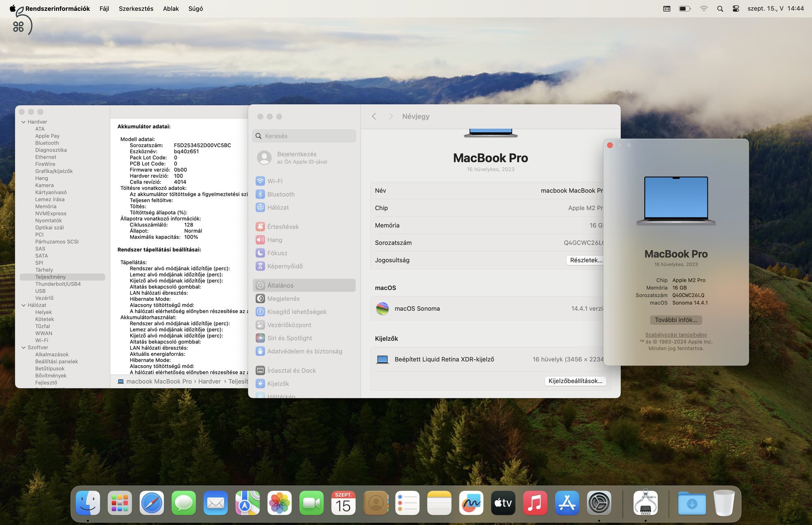Viewport: 812px width, 525px height.
Task: Open Photos app in Dock
Action: click(280, 503)
